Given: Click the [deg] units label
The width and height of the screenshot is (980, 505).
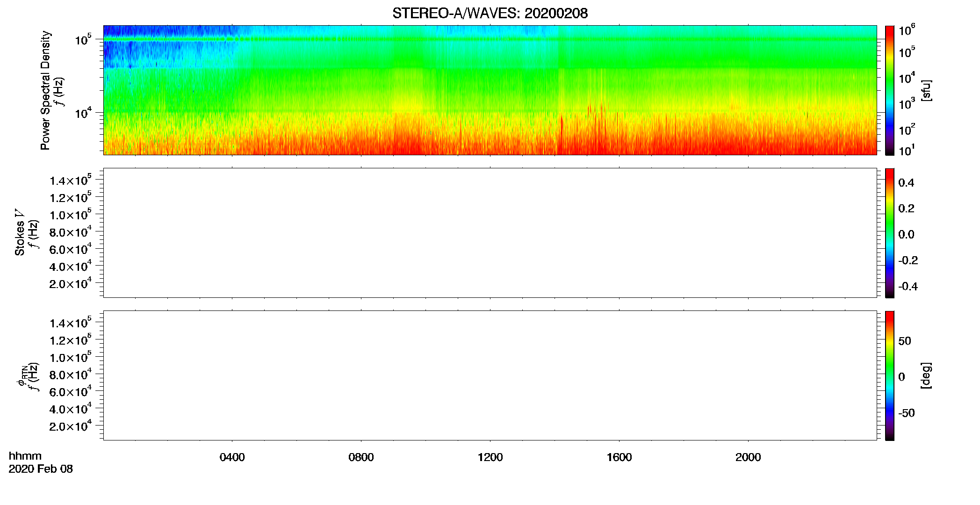Looking at the screenshot, I should [926, 375].
